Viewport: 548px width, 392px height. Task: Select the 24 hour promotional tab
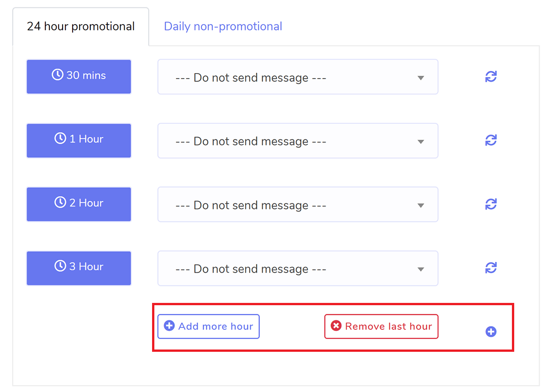pos(81,26)
